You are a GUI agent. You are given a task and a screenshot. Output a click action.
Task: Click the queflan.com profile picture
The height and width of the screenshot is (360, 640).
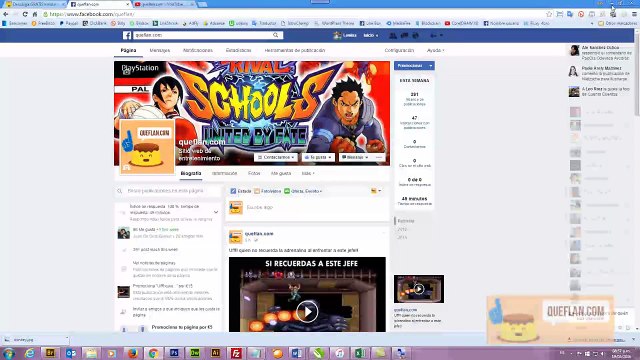click(x=147, y=147)
